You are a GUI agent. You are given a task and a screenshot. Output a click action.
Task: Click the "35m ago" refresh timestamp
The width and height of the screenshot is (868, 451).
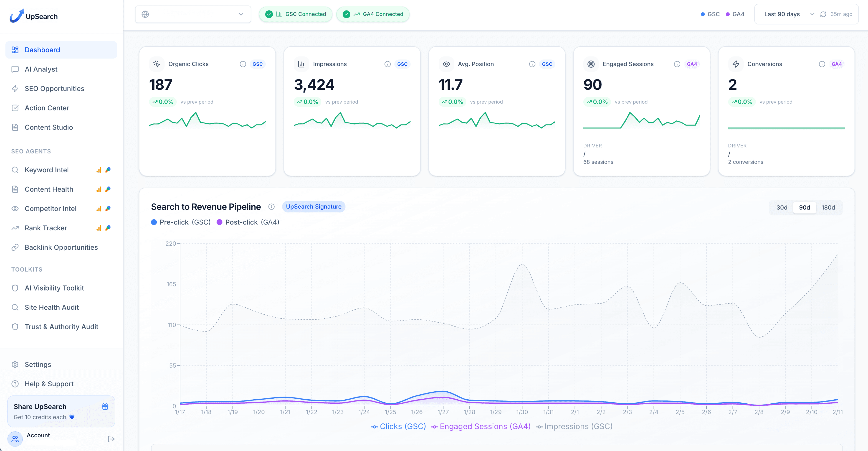(841, 14)
